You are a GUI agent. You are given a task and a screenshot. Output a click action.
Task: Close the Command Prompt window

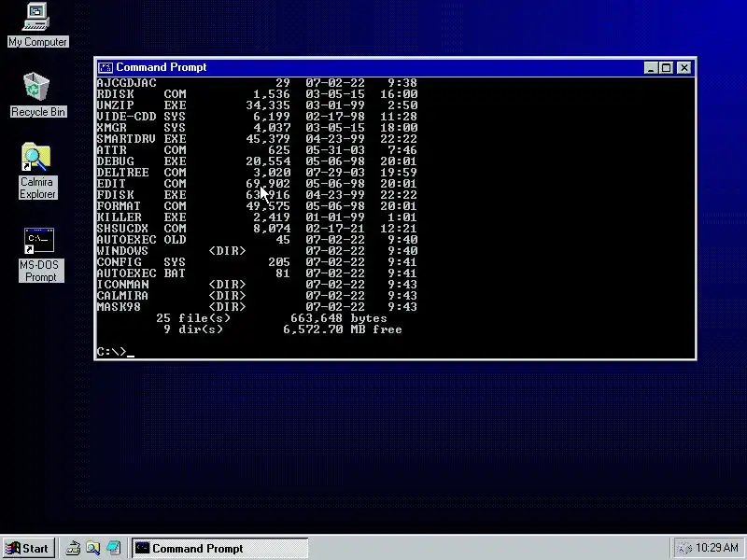coord(684,67)
